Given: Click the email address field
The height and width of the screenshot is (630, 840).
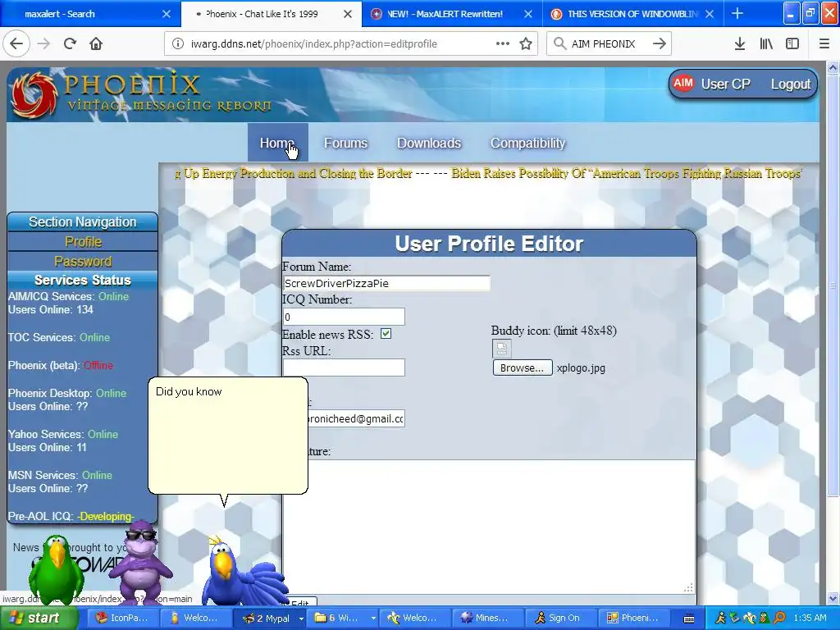Looking at the screenshot, I should pyautogui.click(x=354, y=418).
